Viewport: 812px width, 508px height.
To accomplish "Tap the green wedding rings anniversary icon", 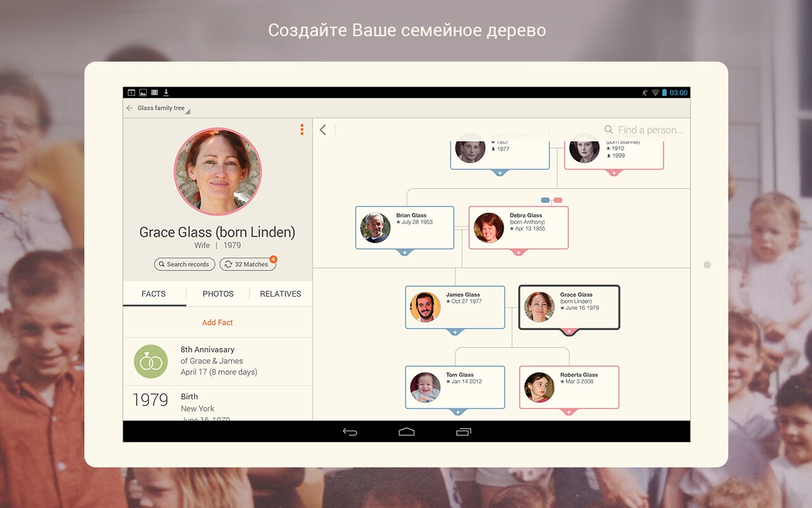I will tap(151, 361).
